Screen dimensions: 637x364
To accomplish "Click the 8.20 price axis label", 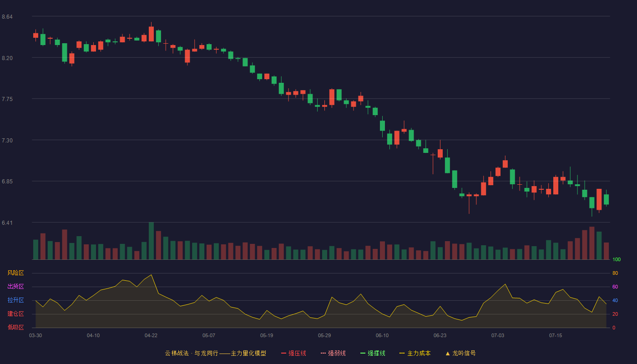I will pos(7,58).
